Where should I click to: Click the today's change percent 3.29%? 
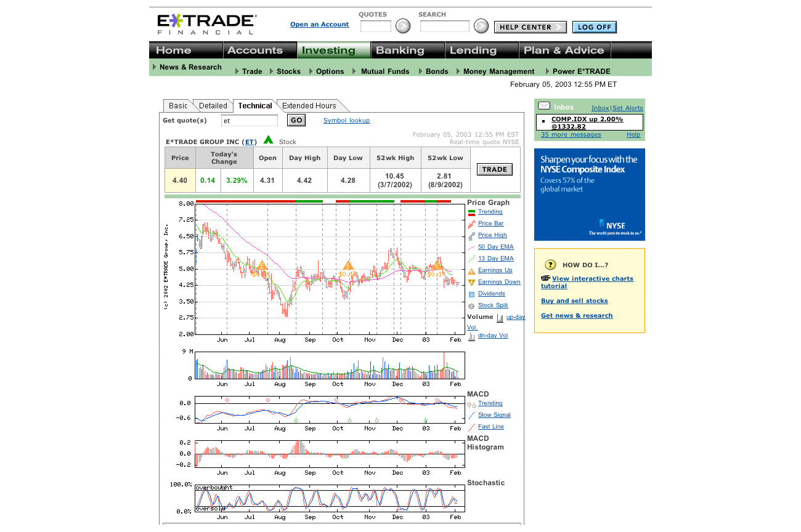(236, 180)
